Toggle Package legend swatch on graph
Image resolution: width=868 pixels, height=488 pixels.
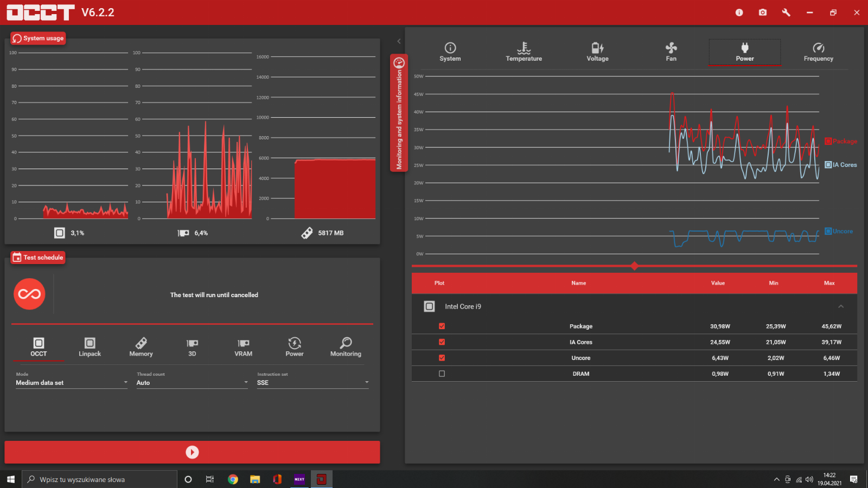point(828,141)
